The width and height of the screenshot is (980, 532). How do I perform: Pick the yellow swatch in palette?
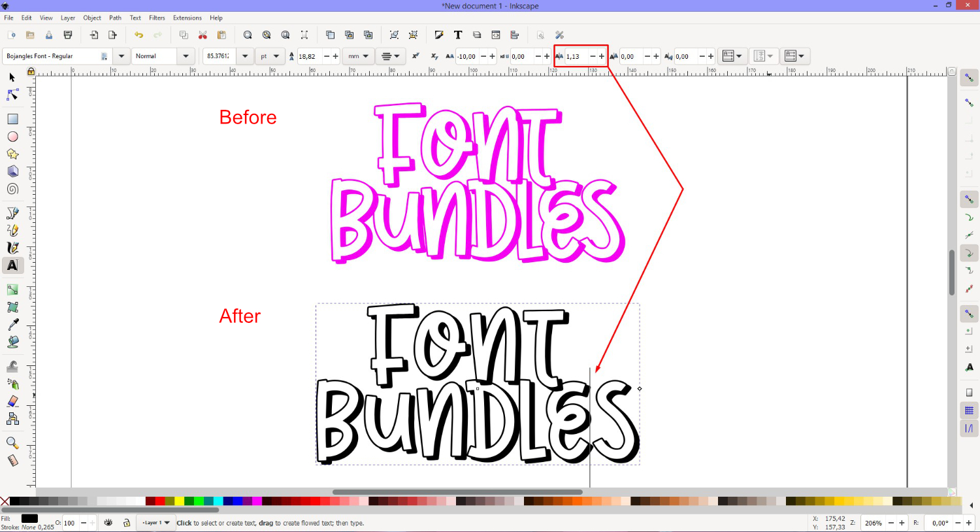(179, 501)
